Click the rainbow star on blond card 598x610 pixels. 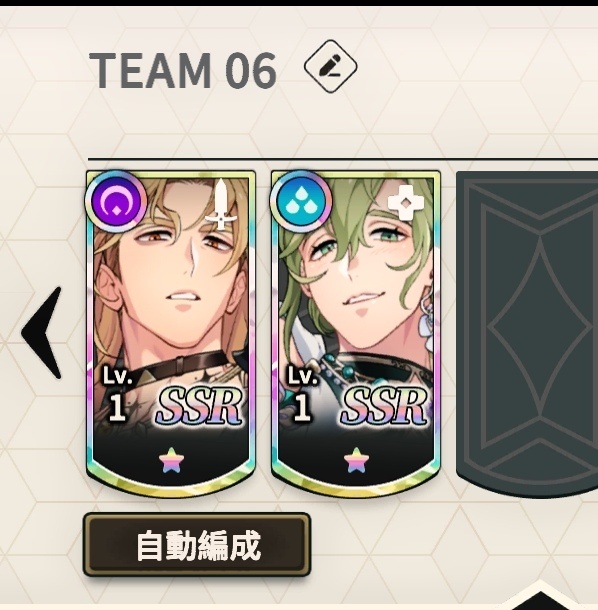[x=171, y=460]
